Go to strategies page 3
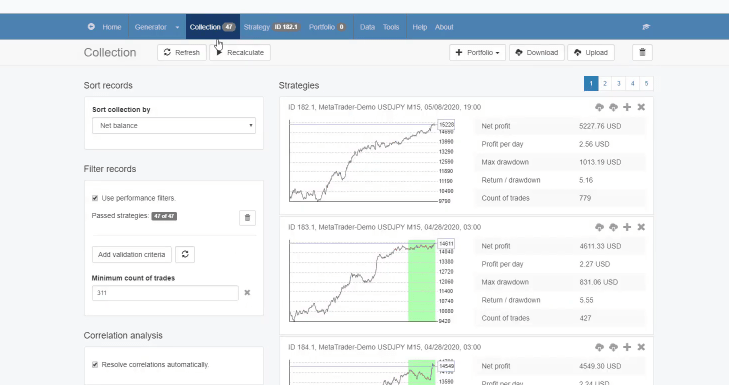Screen dimensions: 729x385 tap(619, 84)
